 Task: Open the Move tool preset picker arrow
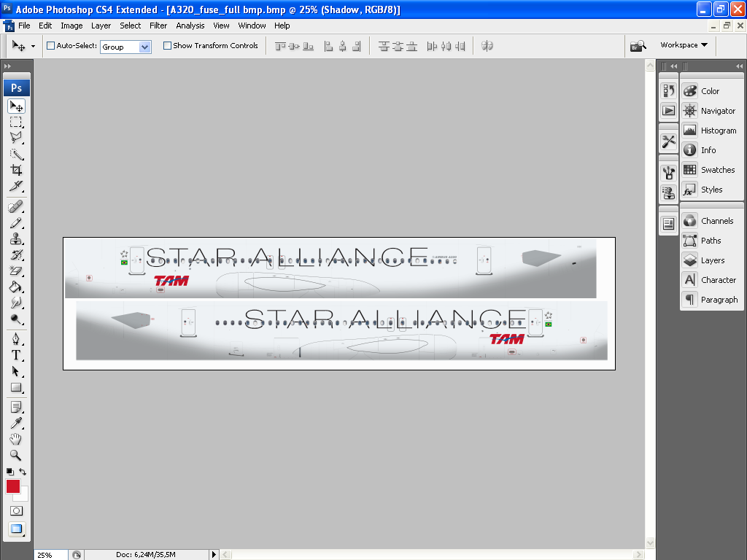click(x=33, y=46)
